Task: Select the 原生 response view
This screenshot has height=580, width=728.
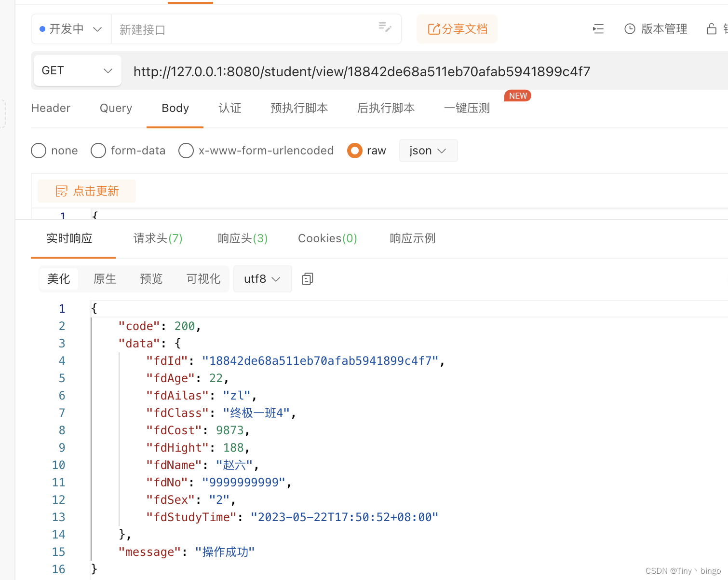Action: [x=105, y=279]
